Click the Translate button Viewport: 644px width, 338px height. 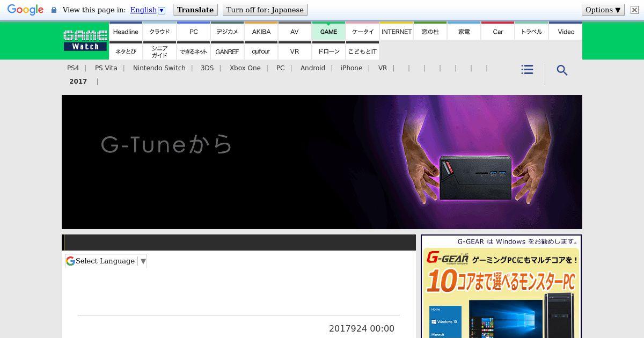point(195,10)
